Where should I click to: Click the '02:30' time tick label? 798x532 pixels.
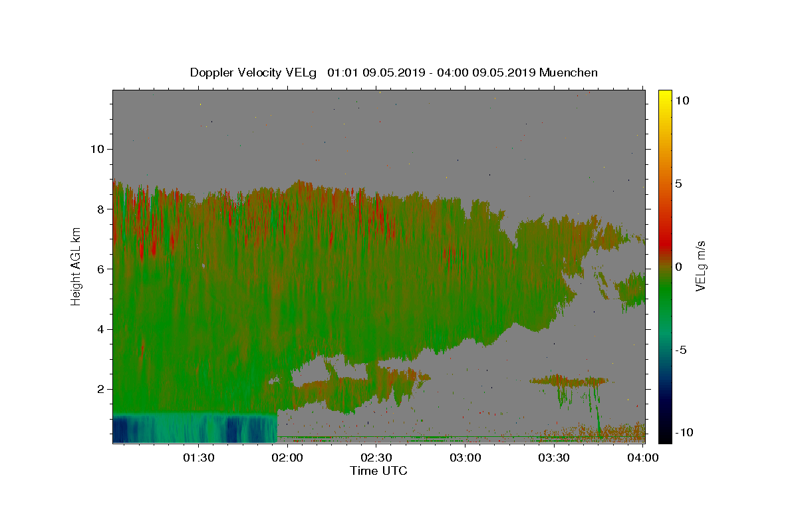(376, 458)
